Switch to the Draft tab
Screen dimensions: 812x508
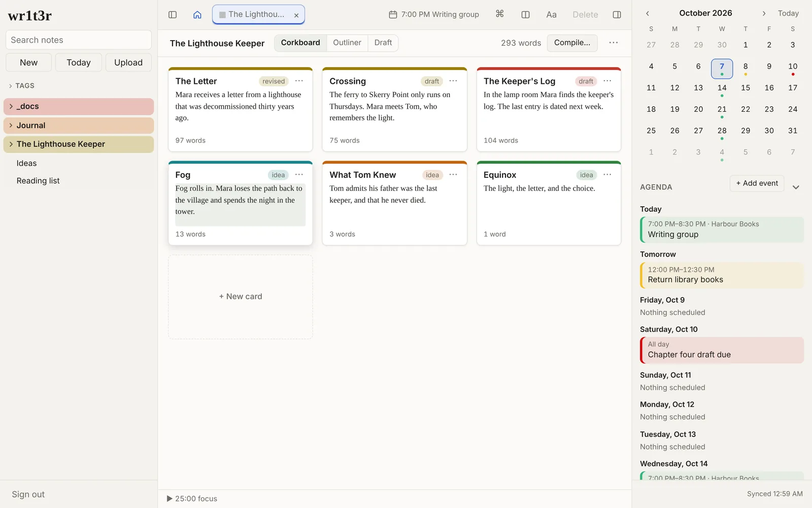383,43
